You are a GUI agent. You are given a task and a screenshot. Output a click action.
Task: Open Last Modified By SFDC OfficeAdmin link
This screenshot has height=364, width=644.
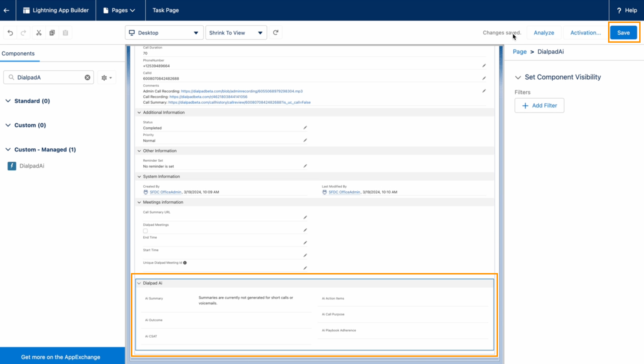(344, 192)
